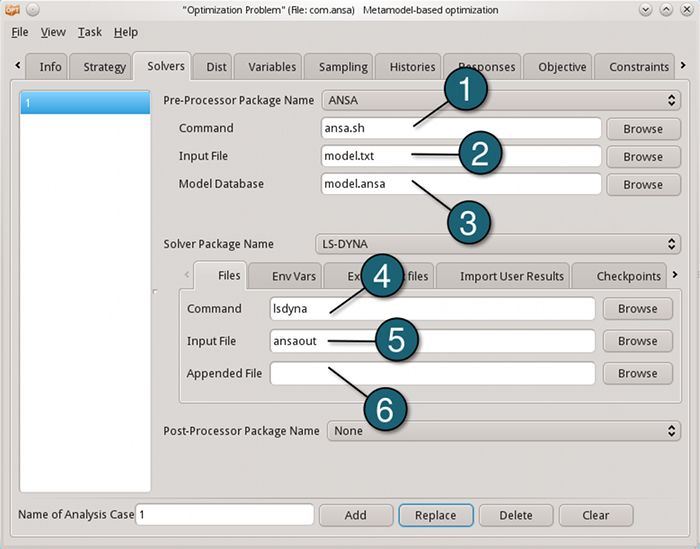Browse for the ansa.sh command
Image resolution: width=700 pixels, height=549 pixels.
[x=643, y=129]
